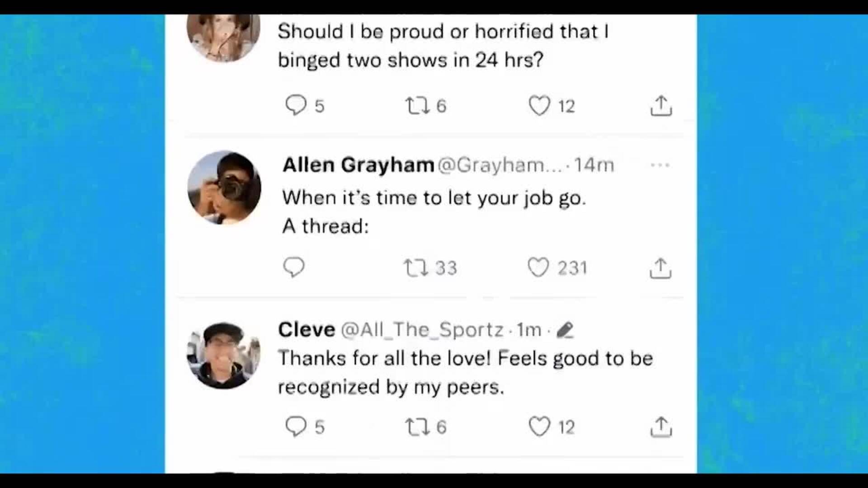Share the binged two shows tweet
The image size is (868, 488).
(x=661, y=106)
